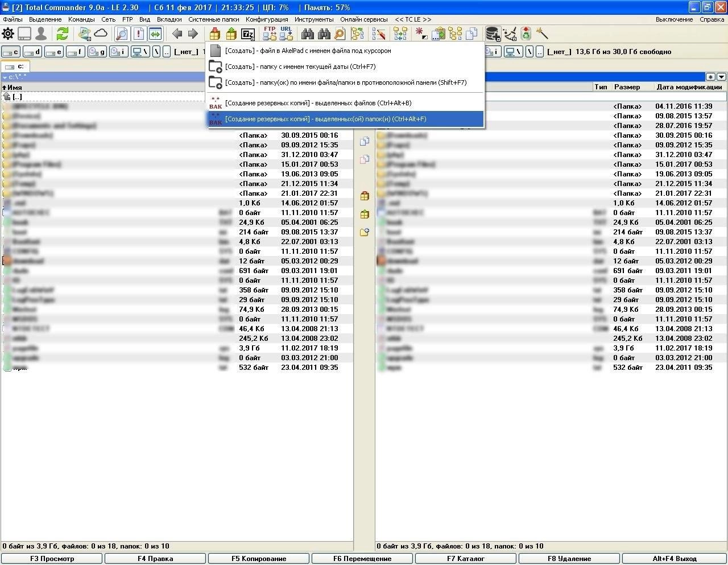The height and width of the screenshot is (565, 728).
Task: Open the Инструменты menu
Action: tap(314, 19)
